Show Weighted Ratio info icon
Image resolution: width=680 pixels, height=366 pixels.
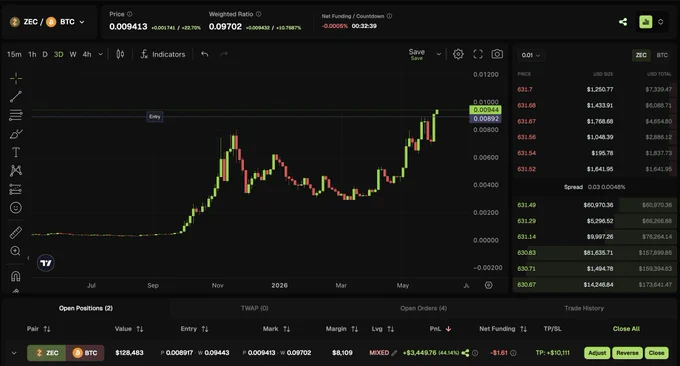(x=258, y=14)
